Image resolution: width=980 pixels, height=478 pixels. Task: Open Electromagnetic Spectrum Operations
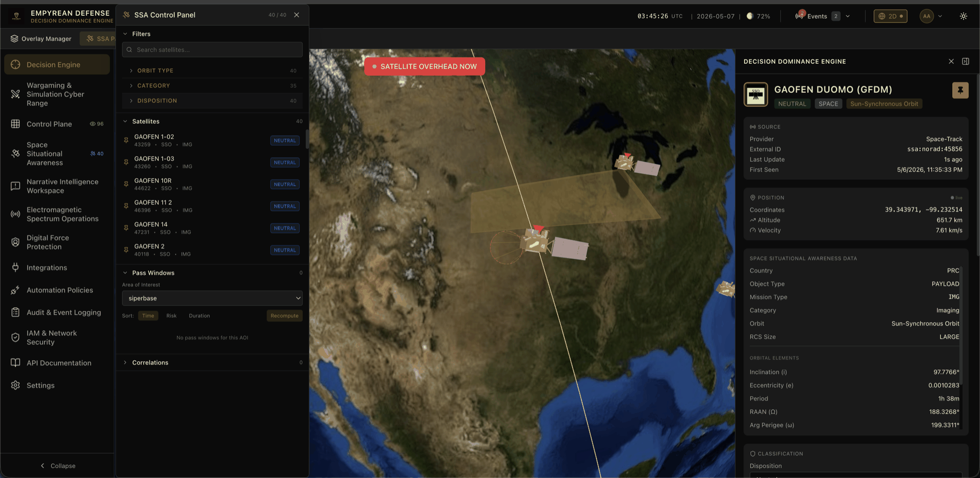tap(57, 214)
